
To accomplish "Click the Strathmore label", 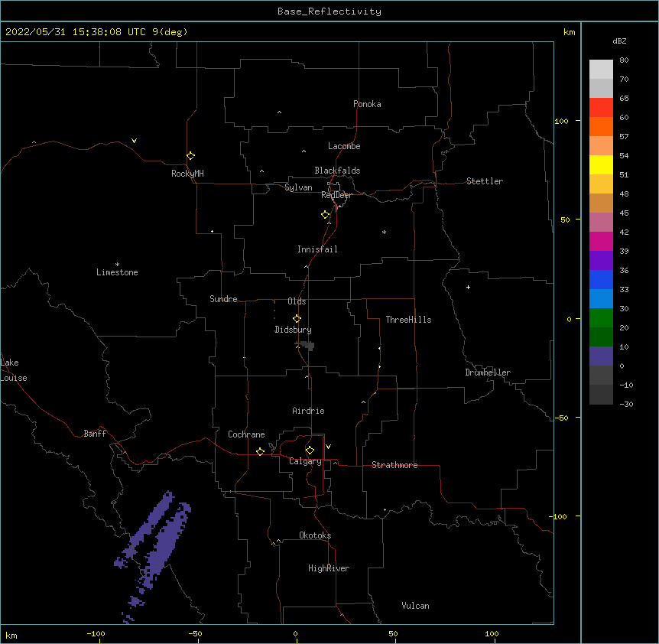I will point(394,465).
